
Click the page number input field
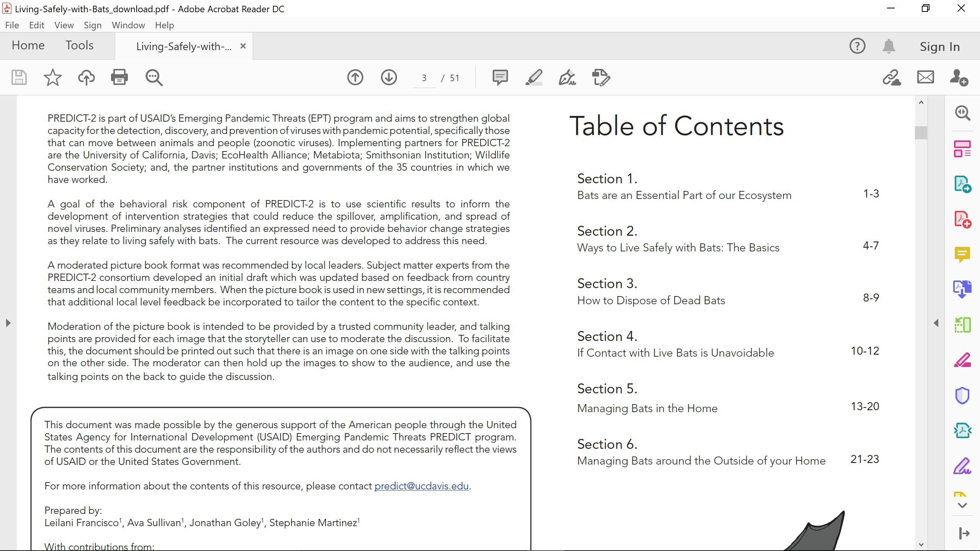pos(424,78)
